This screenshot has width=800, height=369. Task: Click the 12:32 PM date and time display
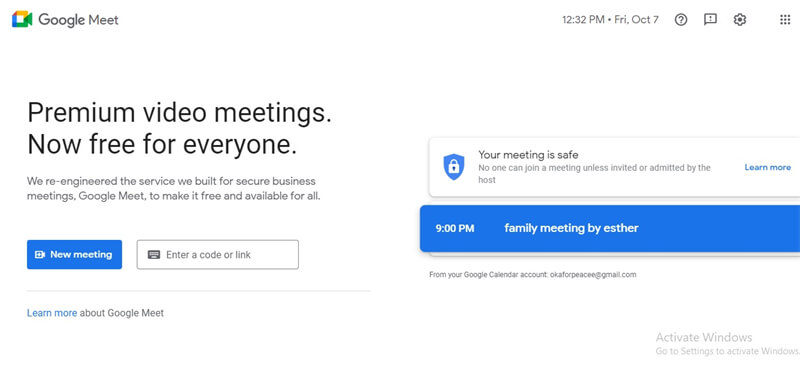(x=610, y=20)
